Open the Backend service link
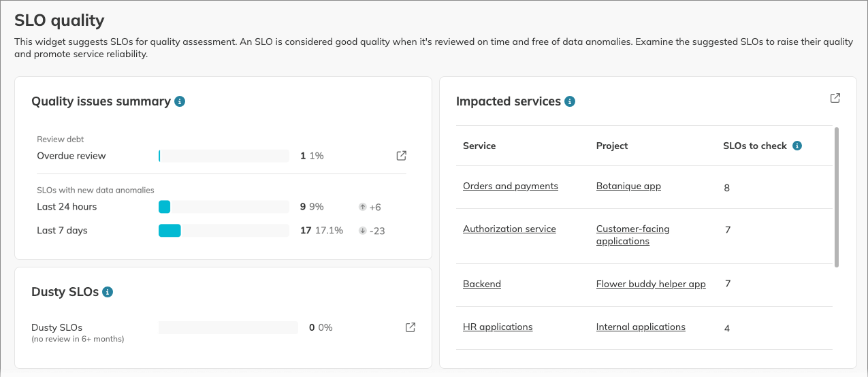This screenshot has width=868, height=377. pyautogui.click(x=481, y=284)
